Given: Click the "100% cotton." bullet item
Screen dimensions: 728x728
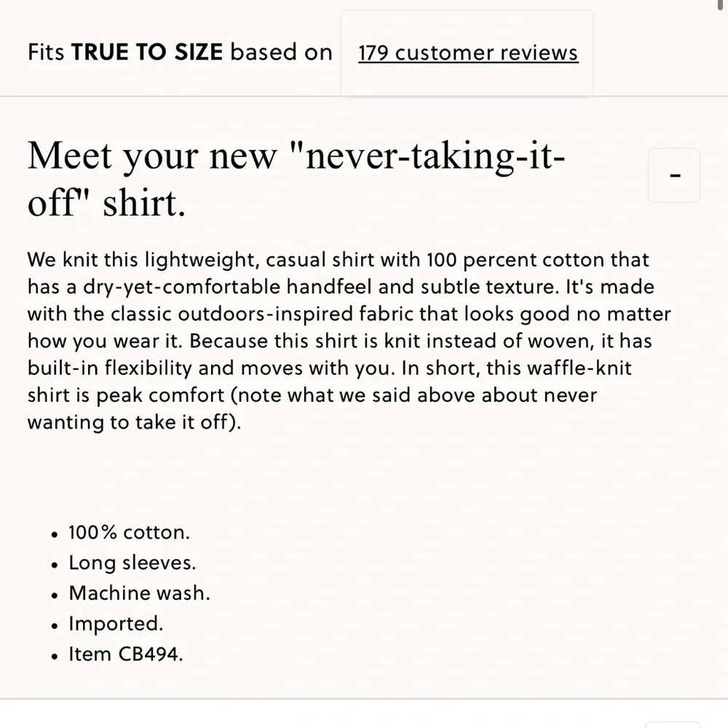Looking at the screenshot, I should pos(129,533).
